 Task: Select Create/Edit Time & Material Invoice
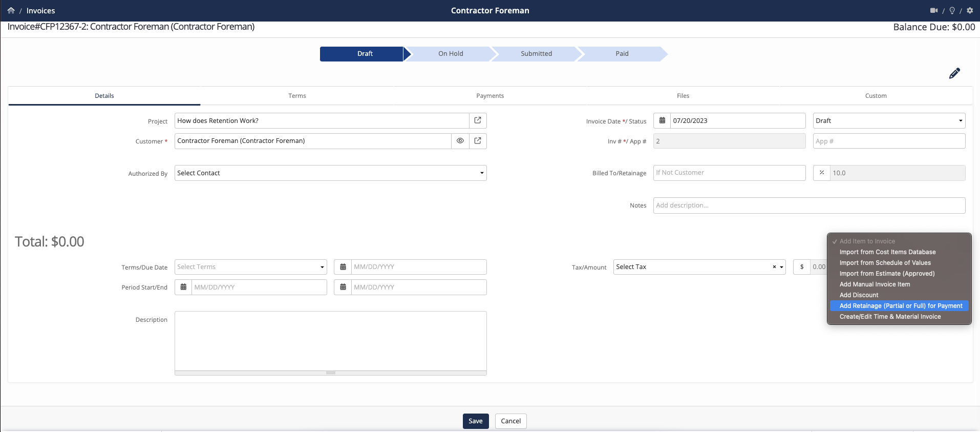click(899, 317)
